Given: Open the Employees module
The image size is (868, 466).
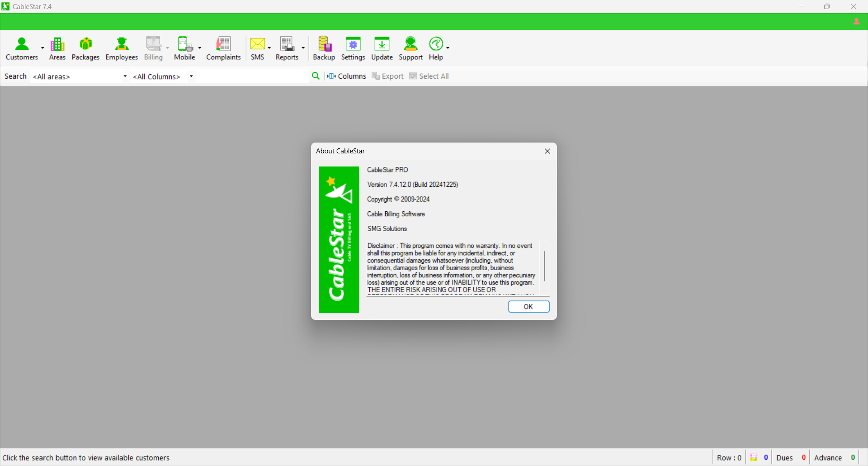Looking at the screenshot, I should (122, 48).
